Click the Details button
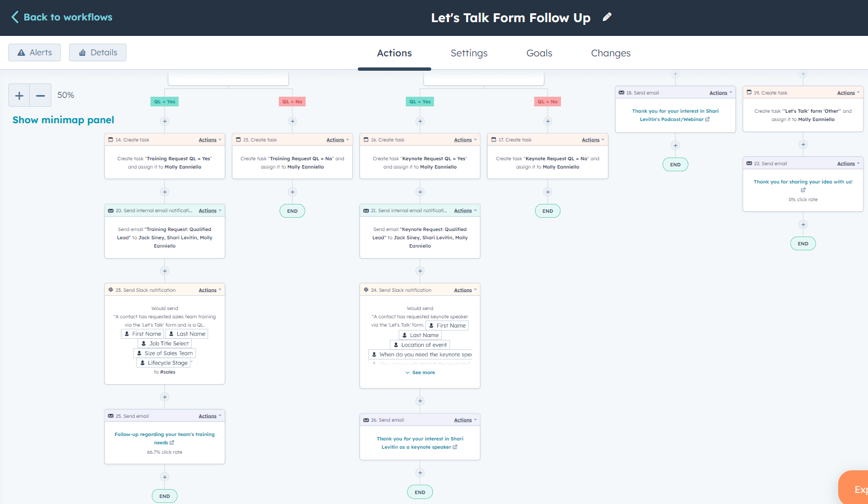This screenshot has height=504, width=868. (x=98, y=53)
